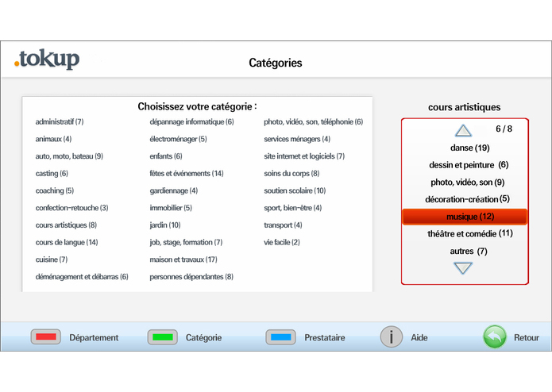Open auto, moto, bateau (9) category
Viewport: 552px width, 392px height.
[x=69, y=156]
